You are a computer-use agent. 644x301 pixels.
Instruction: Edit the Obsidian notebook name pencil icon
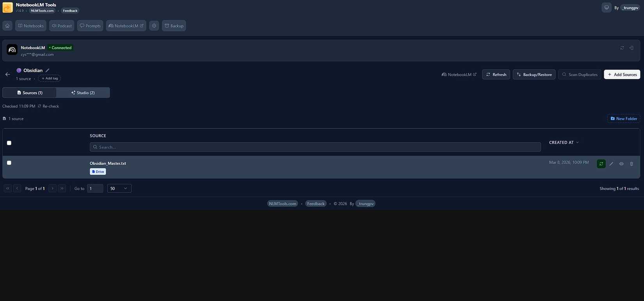[48, 71]
